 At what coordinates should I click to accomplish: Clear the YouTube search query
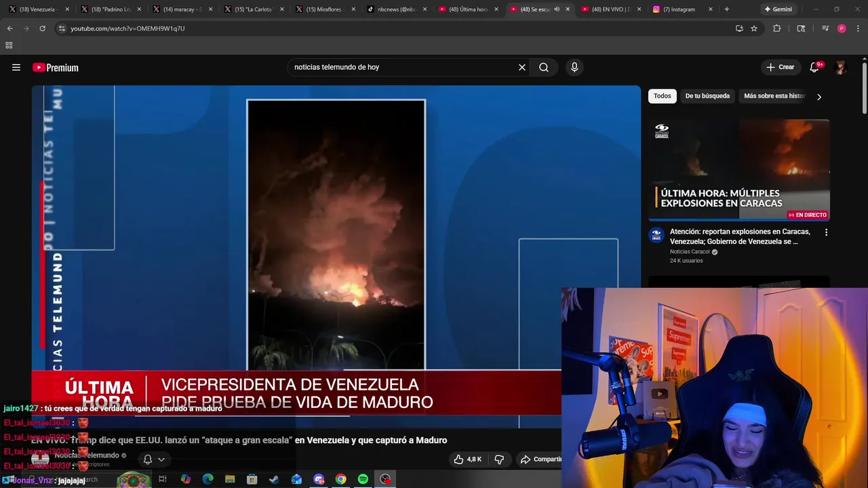522,67
